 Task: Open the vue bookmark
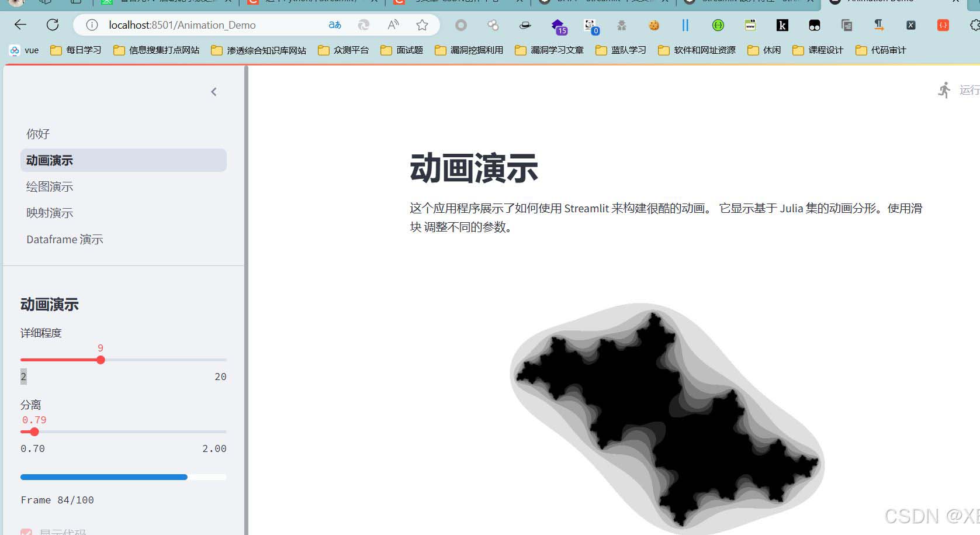[24, 50]
